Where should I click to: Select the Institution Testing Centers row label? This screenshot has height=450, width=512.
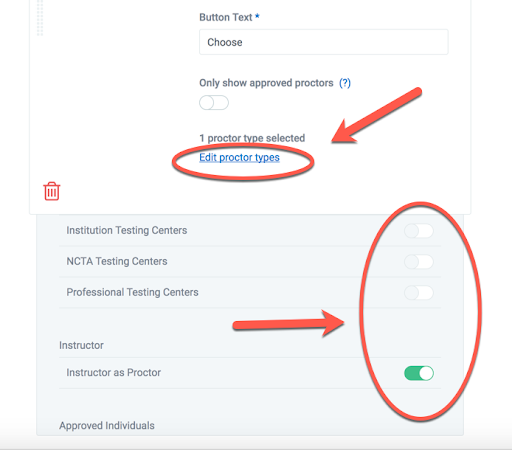point(127,230)
